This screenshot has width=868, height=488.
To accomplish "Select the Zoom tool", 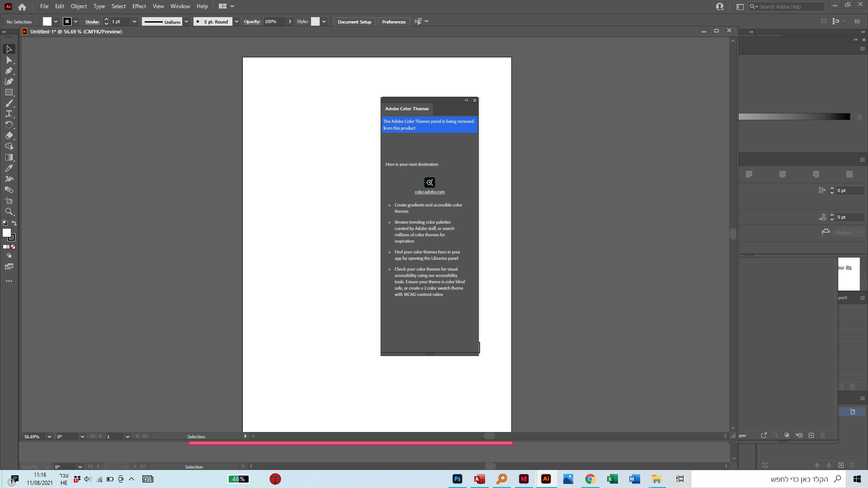I will click(x=9, y=211).
